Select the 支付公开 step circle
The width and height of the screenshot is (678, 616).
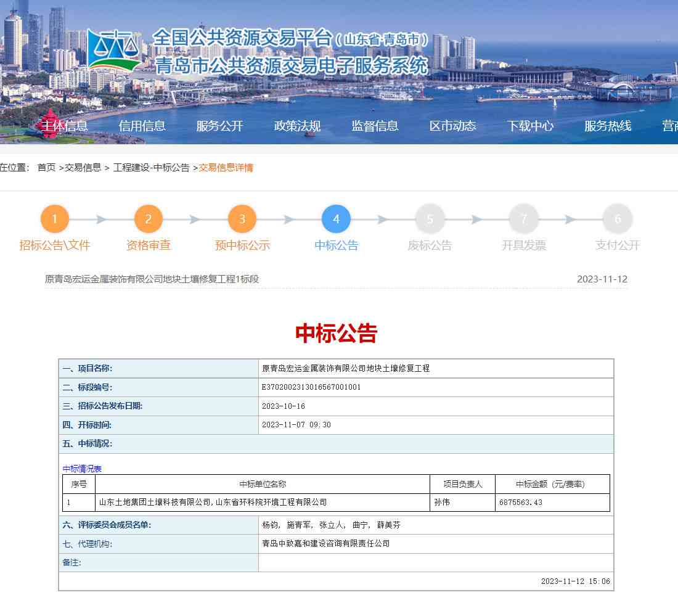click(x=617, y=219)
